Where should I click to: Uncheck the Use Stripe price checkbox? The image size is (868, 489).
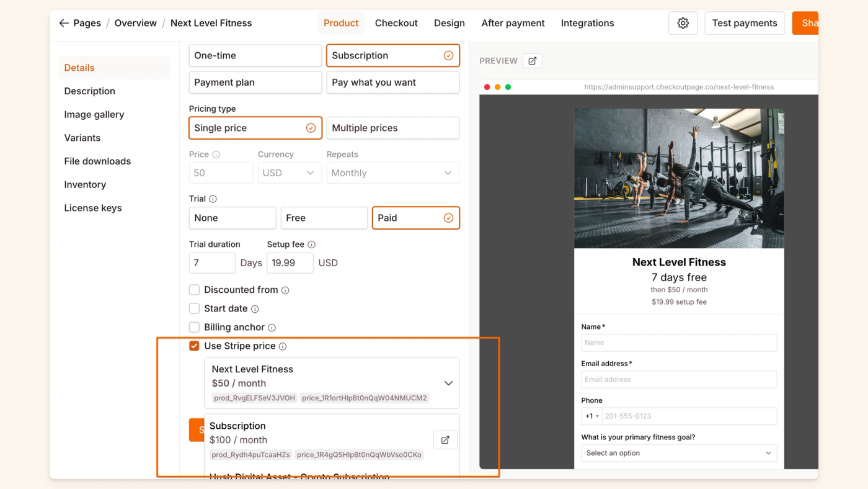(194, 346)
